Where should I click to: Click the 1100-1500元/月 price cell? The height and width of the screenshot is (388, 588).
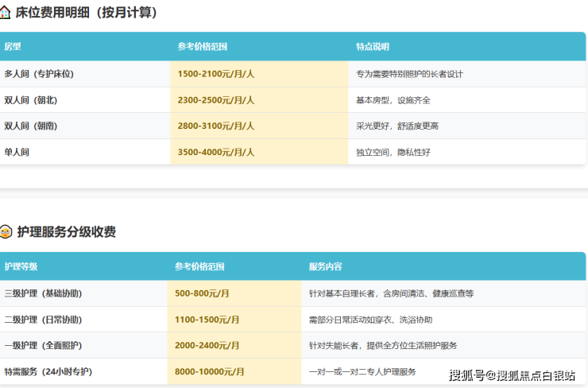(x=205, y=320)
